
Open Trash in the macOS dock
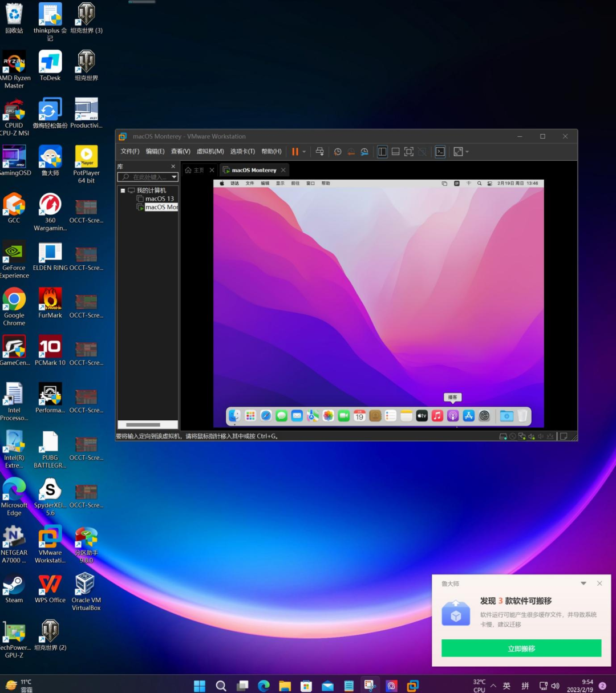[522, 416]
